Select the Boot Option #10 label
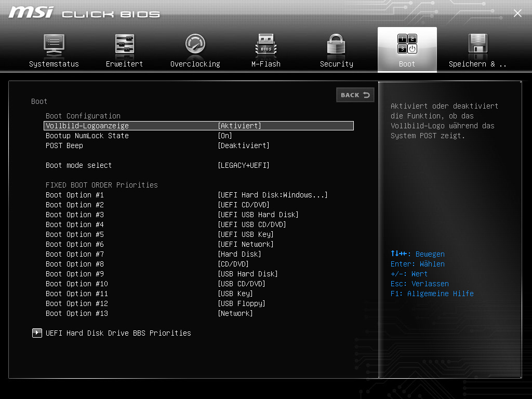This screenshot has height=399, width=532. click(x=77, y=283)
